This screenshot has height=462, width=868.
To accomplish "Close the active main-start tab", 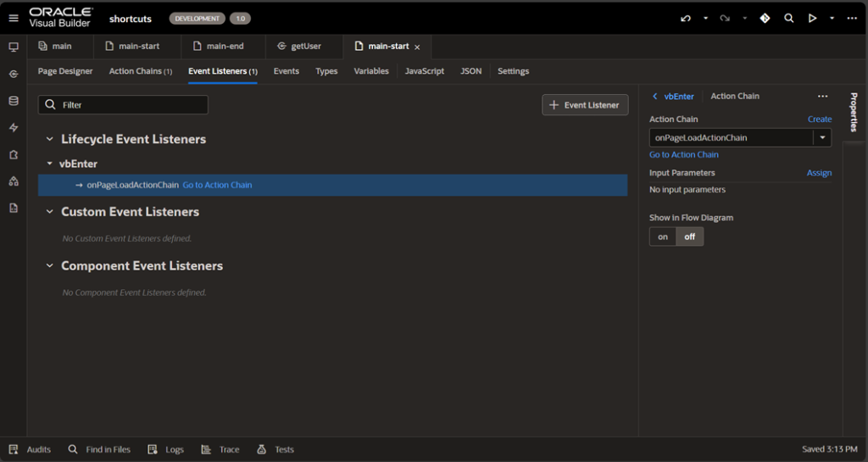I will [x=417, y=47].
